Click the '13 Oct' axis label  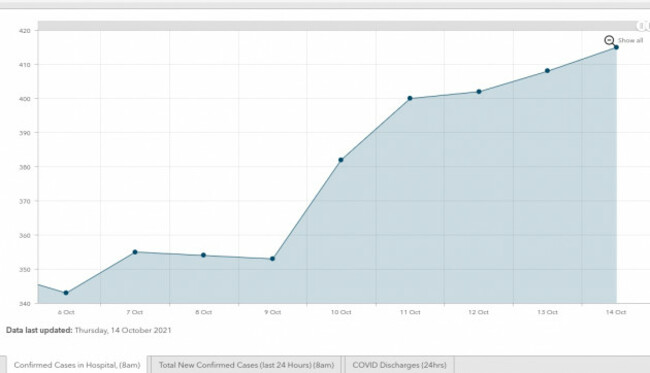(547, 312)
